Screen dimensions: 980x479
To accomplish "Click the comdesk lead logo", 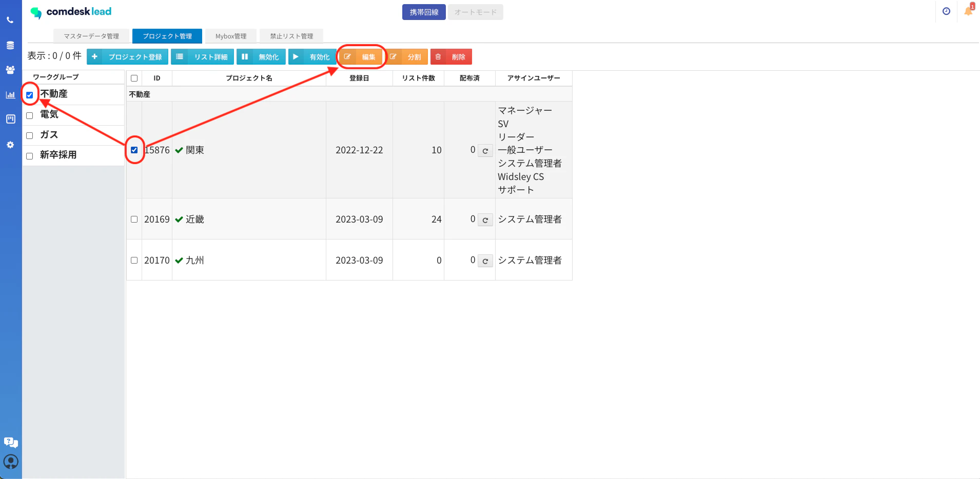I will point(71,12).
